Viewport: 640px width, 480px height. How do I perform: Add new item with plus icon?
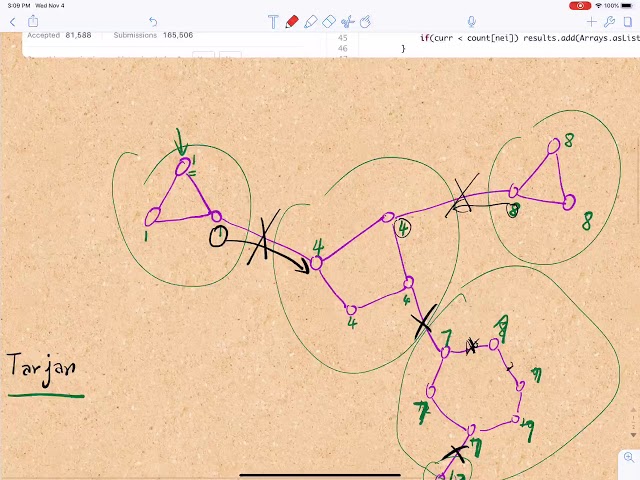[x=591, y=22]
